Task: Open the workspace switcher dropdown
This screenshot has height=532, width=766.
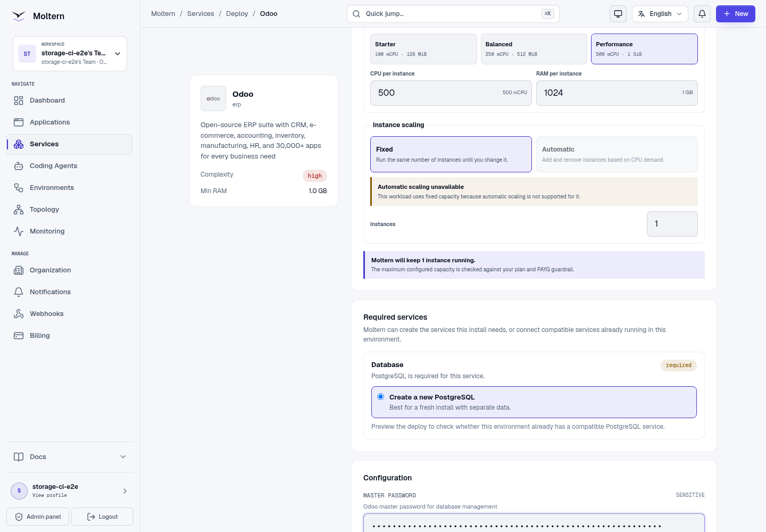Action: coord(70,54)
